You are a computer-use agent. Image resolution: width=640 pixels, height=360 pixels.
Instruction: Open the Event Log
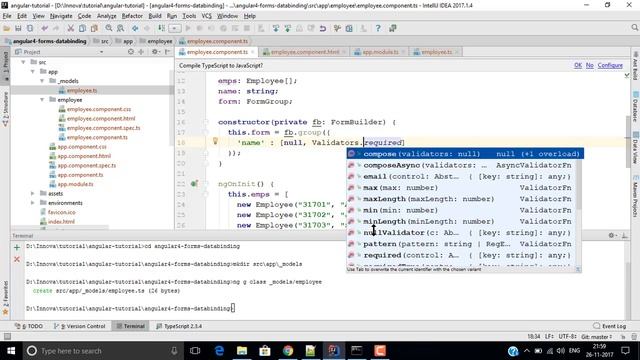(x=609, y=326)
